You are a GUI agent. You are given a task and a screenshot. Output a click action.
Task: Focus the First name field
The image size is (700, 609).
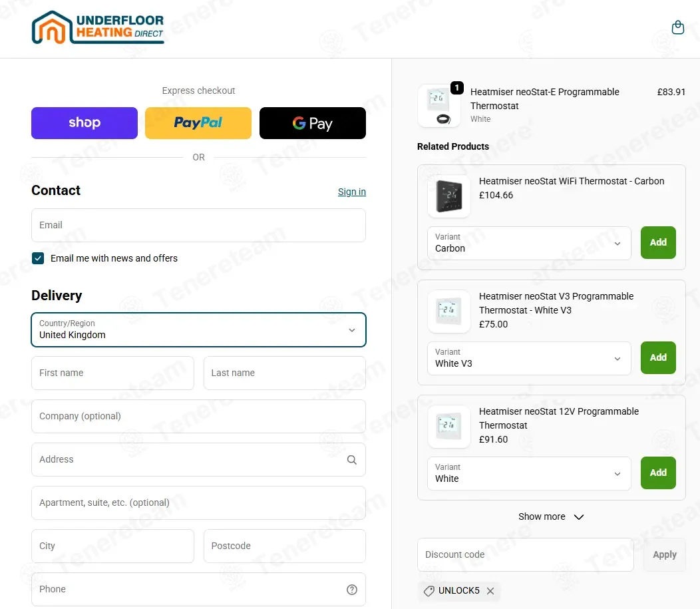pyautogui.click(x=112, y=373)
